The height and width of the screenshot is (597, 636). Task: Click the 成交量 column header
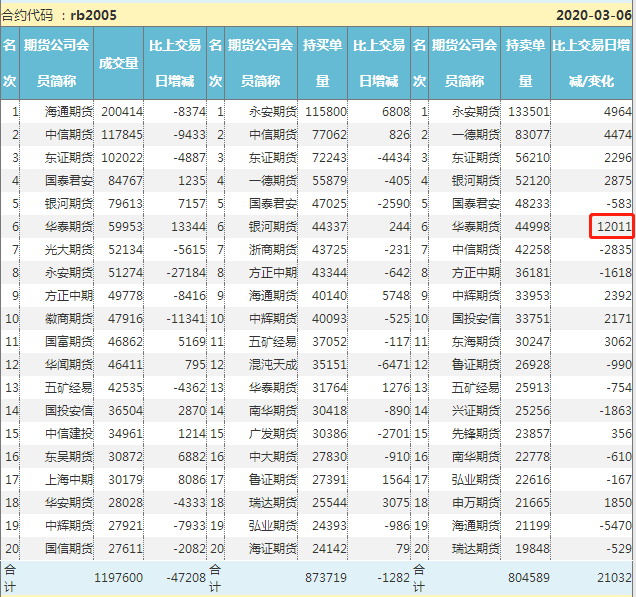[118, 63]
